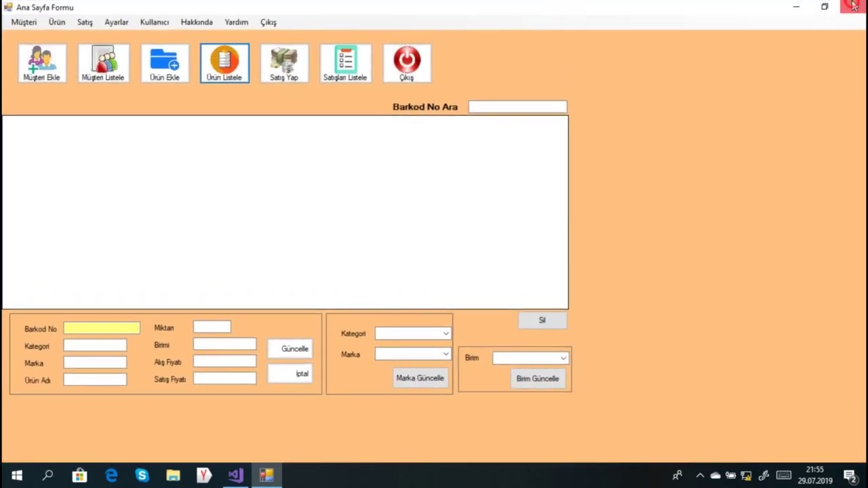This screenshot has width=868, height=488.
Task: Launch Microsoft Store from the taskbar
Action: [x=79, y=475]
